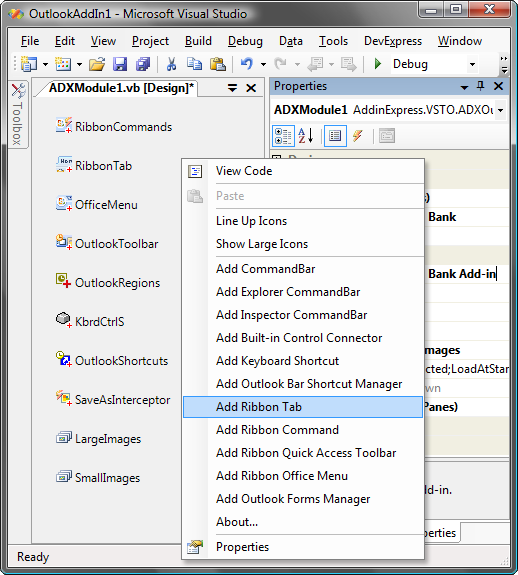The image size is (518, 575).
Task: Click the Save All toolbar icon
Action: (143, 64)
